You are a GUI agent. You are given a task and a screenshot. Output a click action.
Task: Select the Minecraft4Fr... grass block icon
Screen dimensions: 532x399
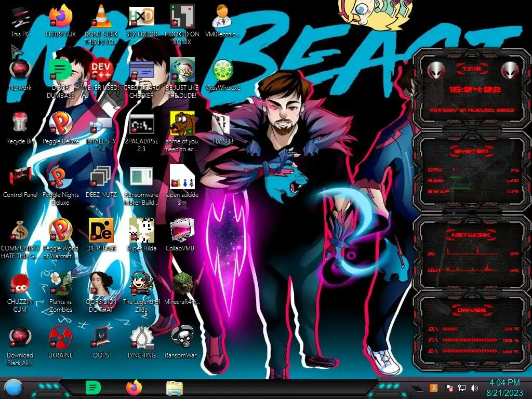[x=182, y=284]
